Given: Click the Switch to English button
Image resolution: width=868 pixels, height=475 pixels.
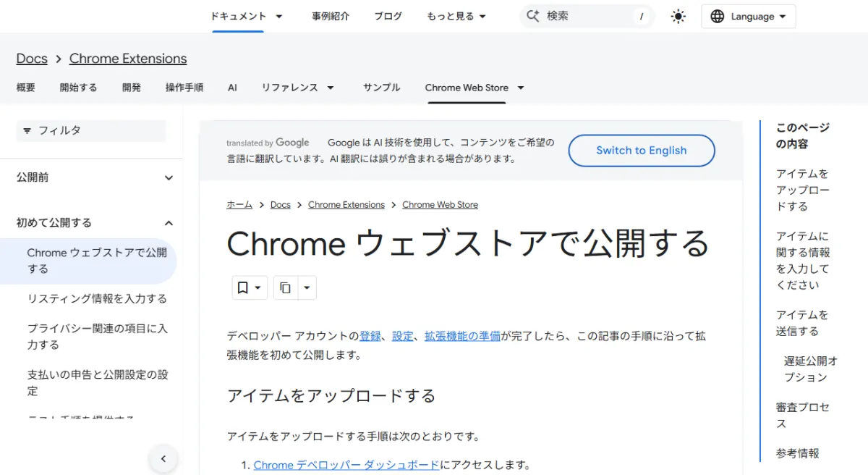Looking at the screenshot, I should point(642,151).
